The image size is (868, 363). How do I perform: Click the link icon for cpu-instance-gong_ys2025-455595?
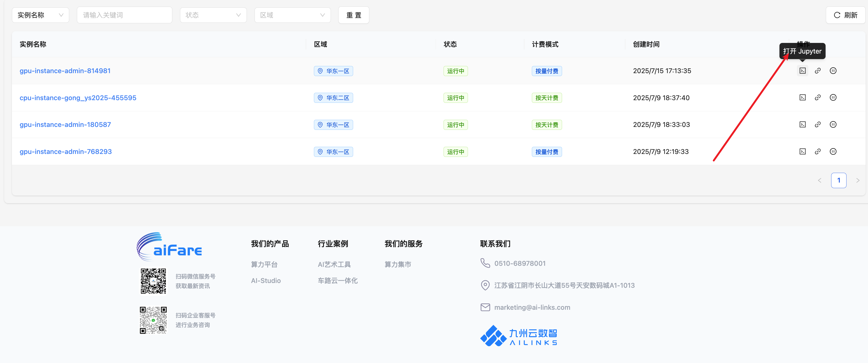[818, 98]
